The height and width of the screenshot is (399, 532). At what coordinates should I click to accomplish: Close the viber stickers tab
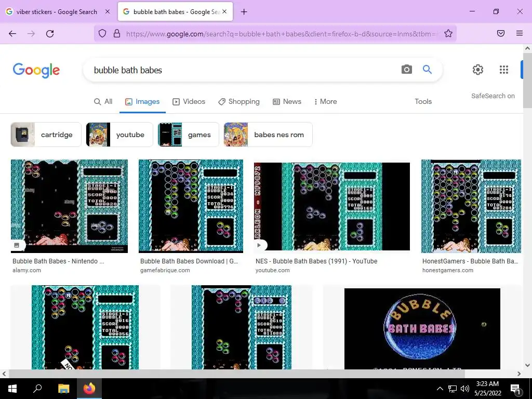tap(108, 11)
